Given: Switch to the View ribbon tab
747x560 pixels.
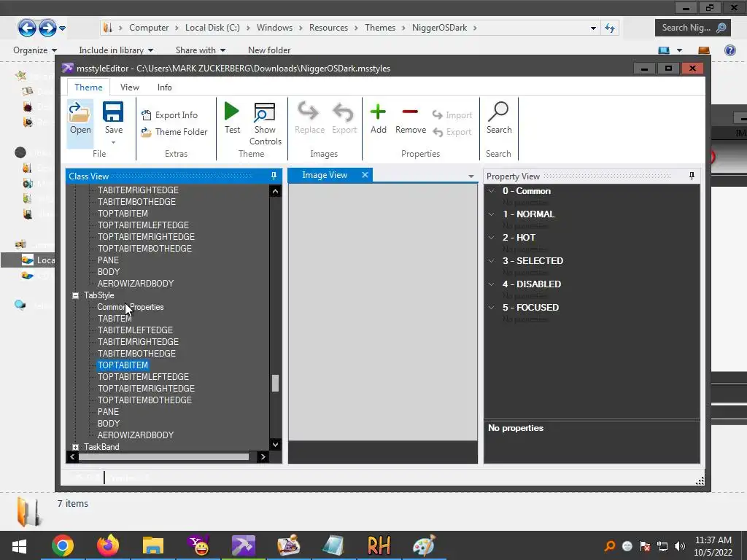Looking at the screenshot, I should coord(130,87).
